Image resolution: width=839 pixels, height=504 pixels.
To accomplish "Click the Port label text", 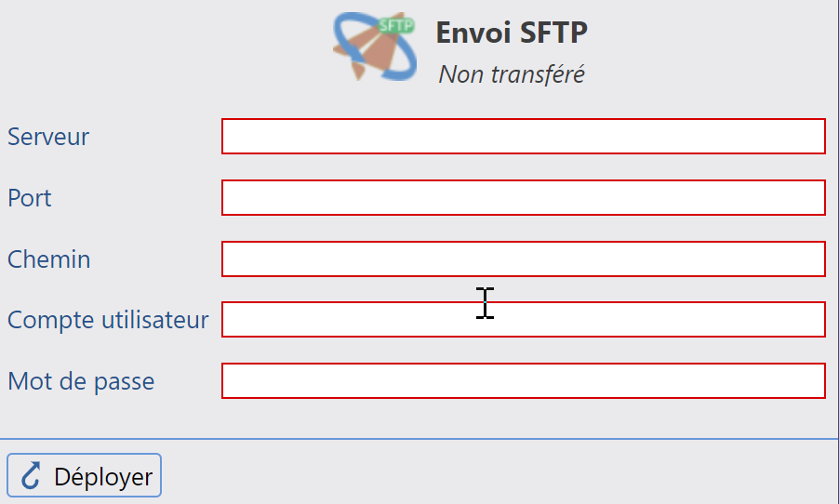I will tap(30, 198).
